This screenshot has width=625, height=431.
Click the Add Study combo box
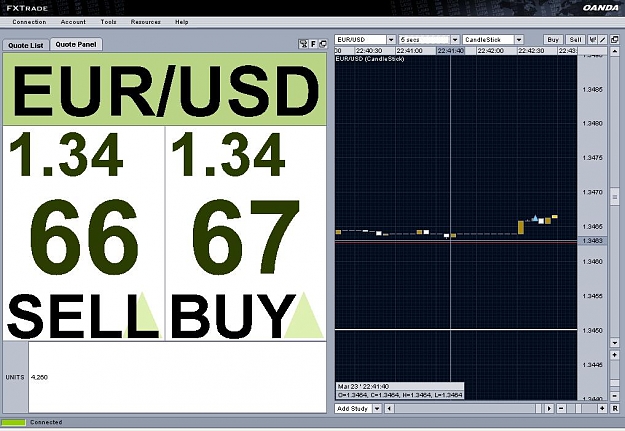coord(358,408)
